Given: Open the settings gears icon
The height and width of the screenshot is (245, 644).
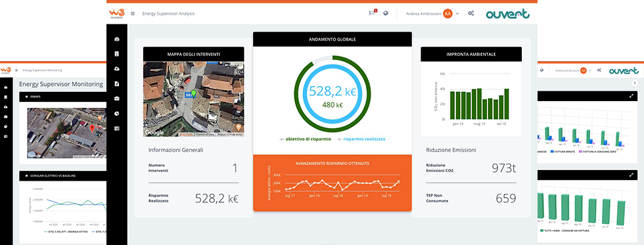Looking at the screenshot, I should tap(471, 14).
